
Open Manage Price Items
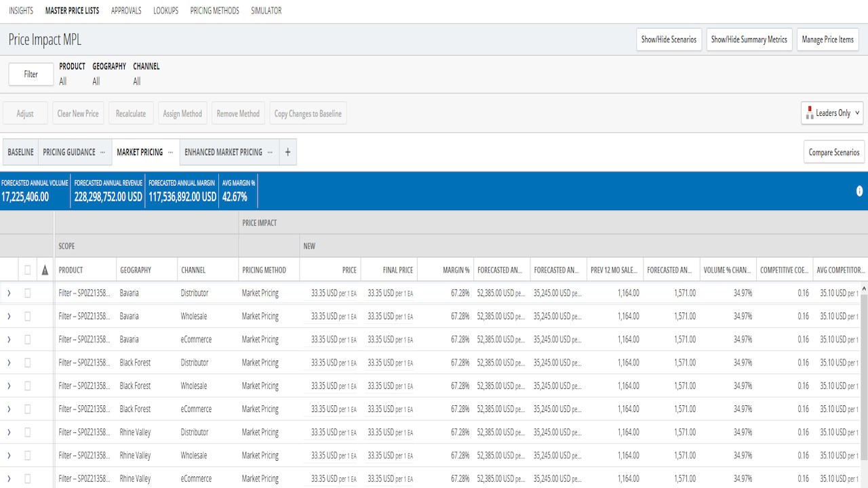828,39
